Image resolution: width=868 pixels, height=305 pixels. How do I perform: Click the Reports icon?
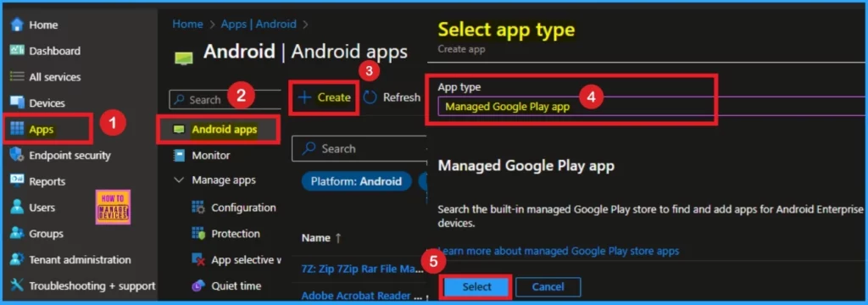coord(17,181)
